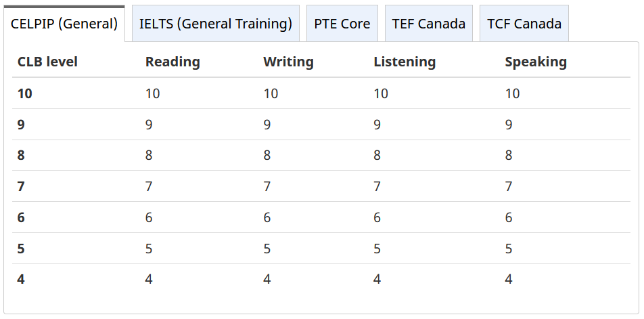Click the CLB level column header
644x319 pixels.
point(47,62)
